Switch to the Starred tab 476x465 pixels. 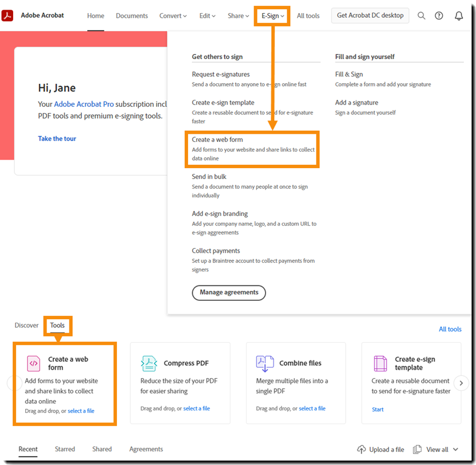pos(65,449)
